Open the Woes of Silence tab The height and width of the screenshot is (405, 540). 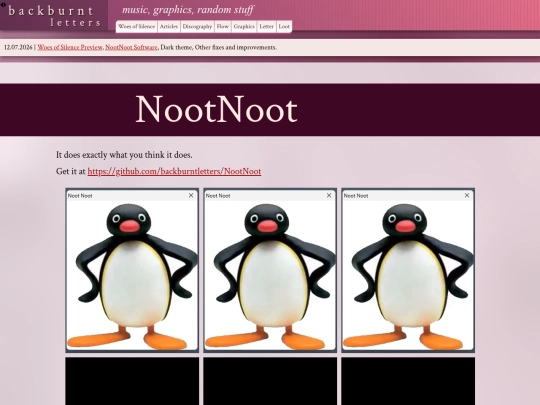[136, 27]
